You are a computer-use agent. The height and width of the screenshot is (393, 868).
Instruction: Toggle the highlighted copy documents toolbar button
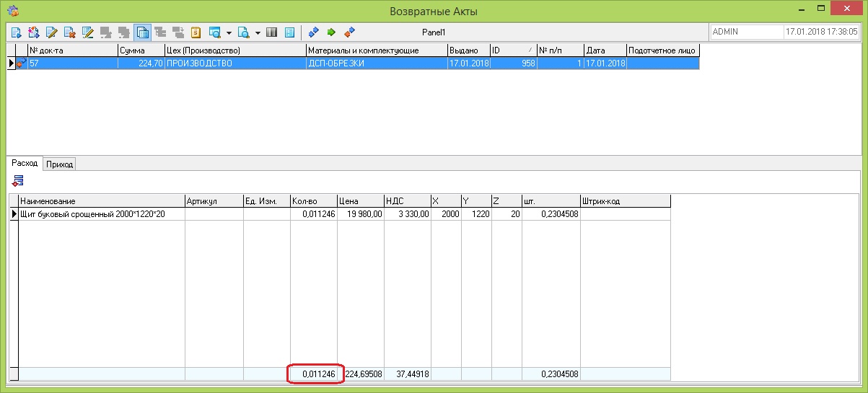click(142, 32)
